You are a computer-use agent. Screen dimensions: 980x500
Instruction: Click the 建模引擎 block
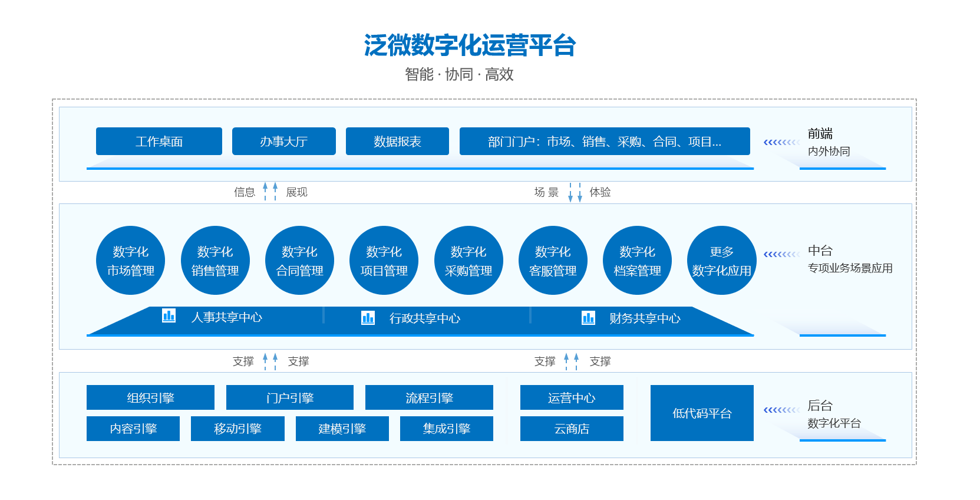(342, 429)
